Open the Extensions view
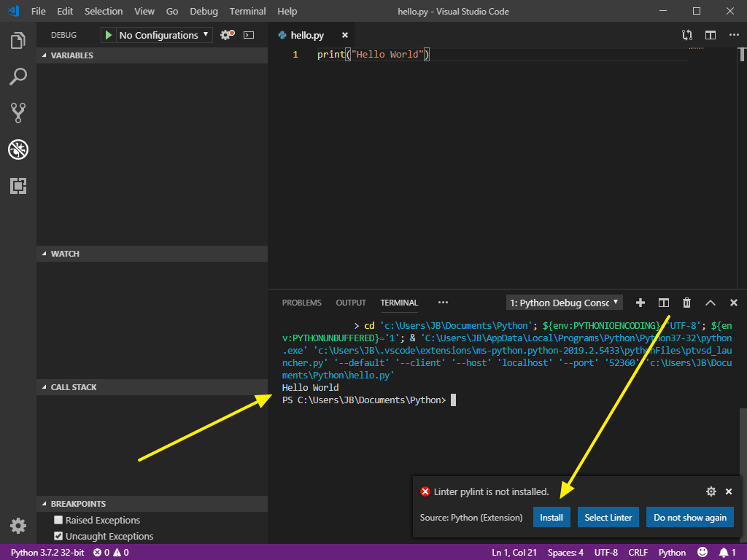Image resolution: width=747 pixels, height=560 pixels. click(x=18, y=186)
